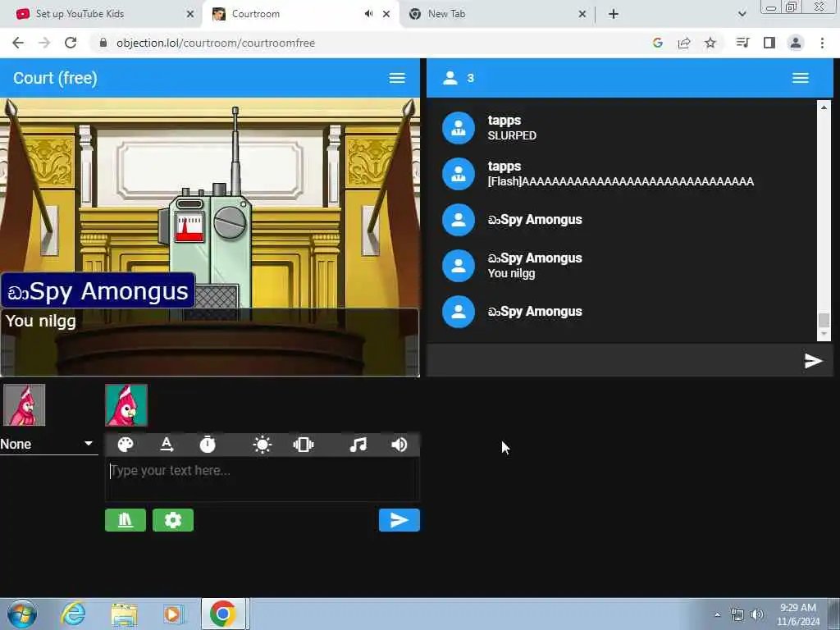
Task: Open File Explorer from the taskbar
Action: (x=125, y=614)
